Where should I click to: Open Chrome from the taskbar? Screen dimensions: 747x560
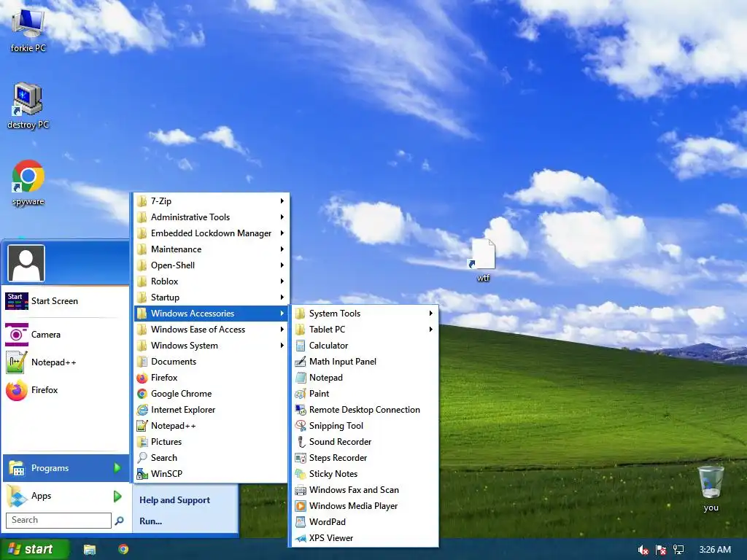123,550
